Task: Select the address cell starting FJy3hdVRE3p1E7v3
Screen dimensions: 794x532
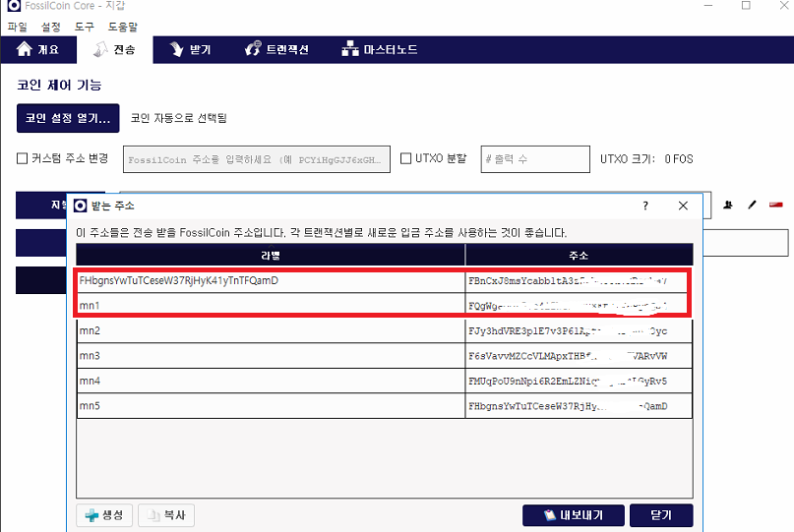Action: [x=579, y=331]
